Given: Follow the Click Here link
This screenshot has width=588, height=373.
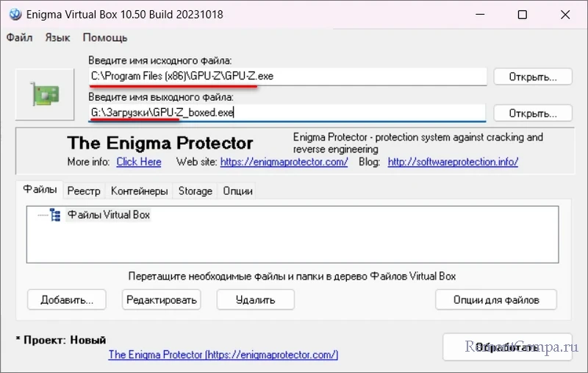Looking at the screenshot, I should pos(139,162).
